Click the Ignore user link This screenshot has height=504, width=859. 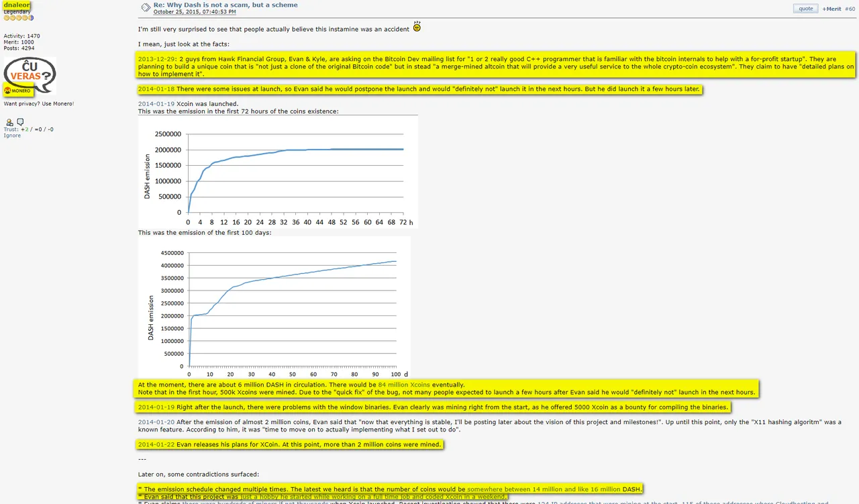12,136
